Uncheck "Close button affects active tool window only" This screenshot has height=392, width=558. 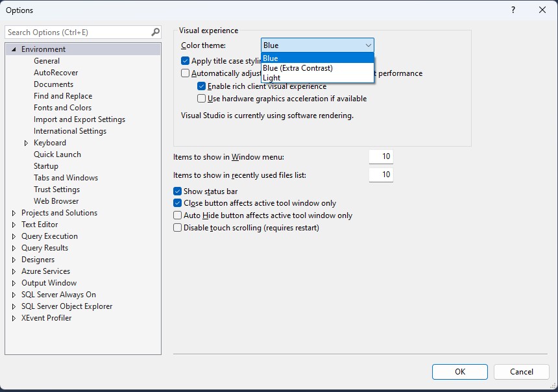tap(177, 203)
